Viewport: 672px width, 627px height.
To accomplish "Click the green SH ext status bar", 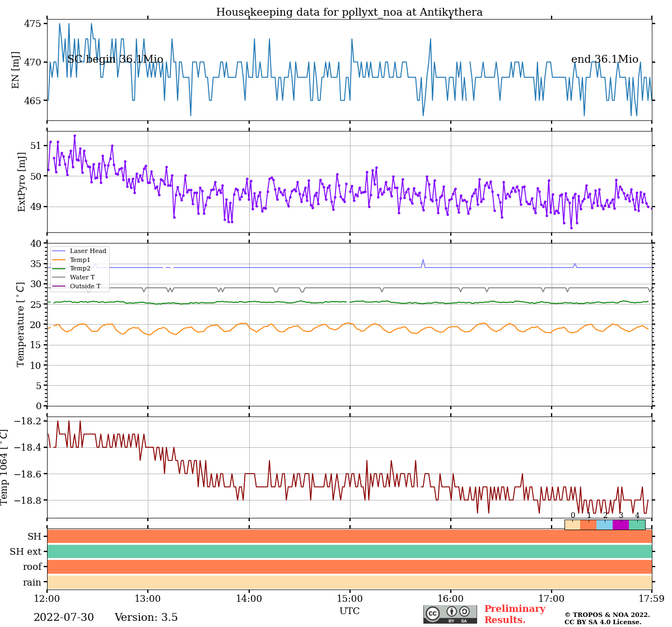I will [x=349, y=551].
